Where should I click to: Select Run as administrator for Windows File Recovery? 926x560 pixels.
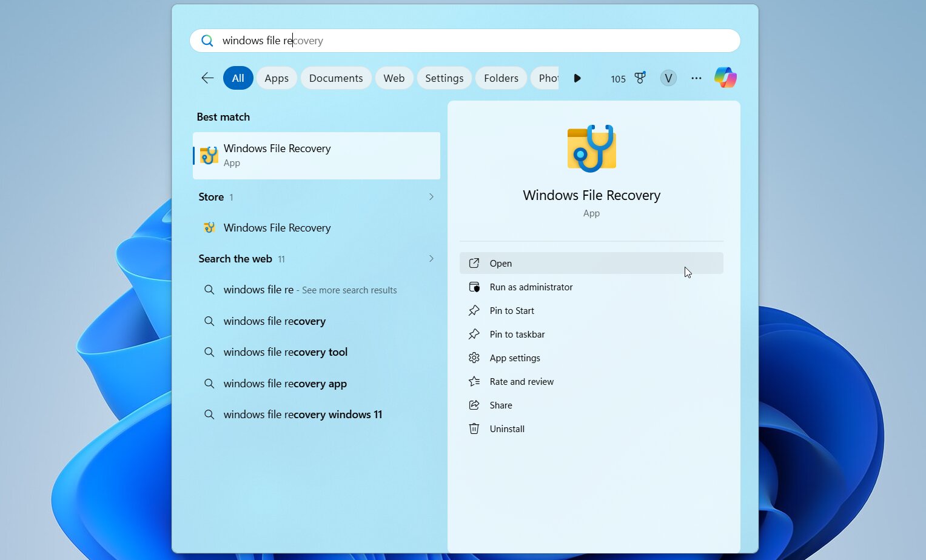click(531, 287)
